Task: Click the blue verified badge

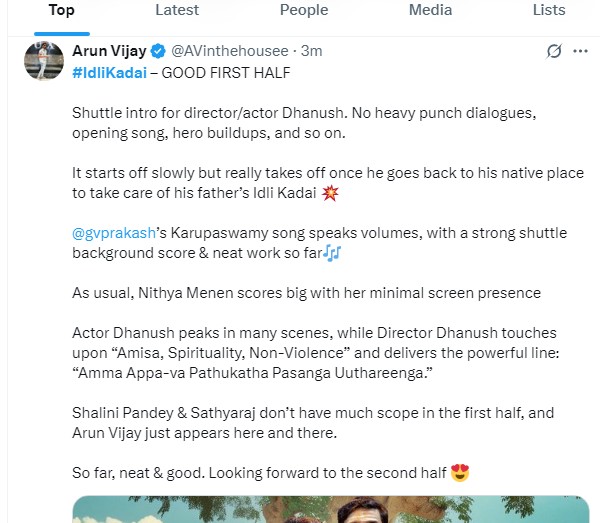Action: point(158,51)
